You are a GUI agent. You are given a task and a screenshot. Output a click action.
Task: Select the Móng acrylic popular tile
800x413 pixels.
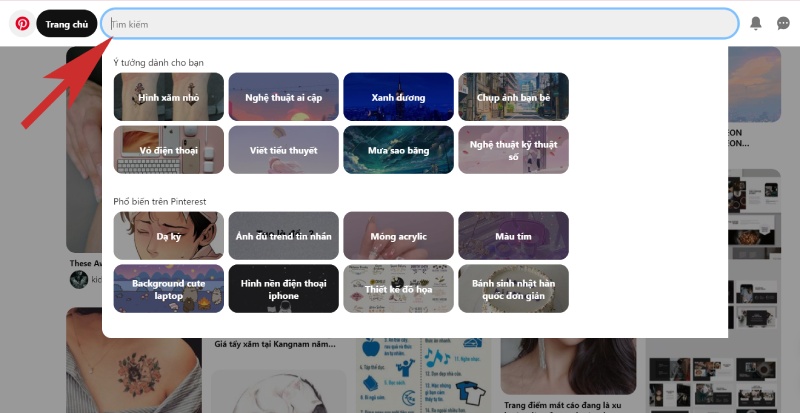tap(398, 236)
